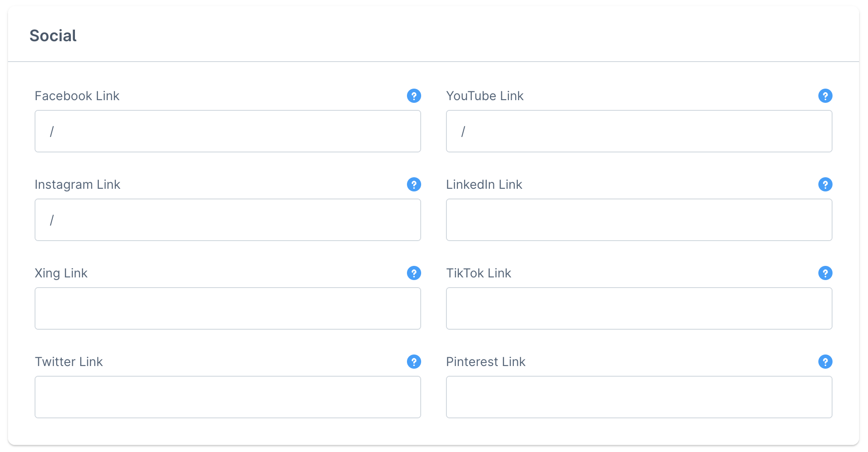Focus the Facebook Link text field
Screen dimensions: 868x452
pyautogui.click(x=227, y=131)
